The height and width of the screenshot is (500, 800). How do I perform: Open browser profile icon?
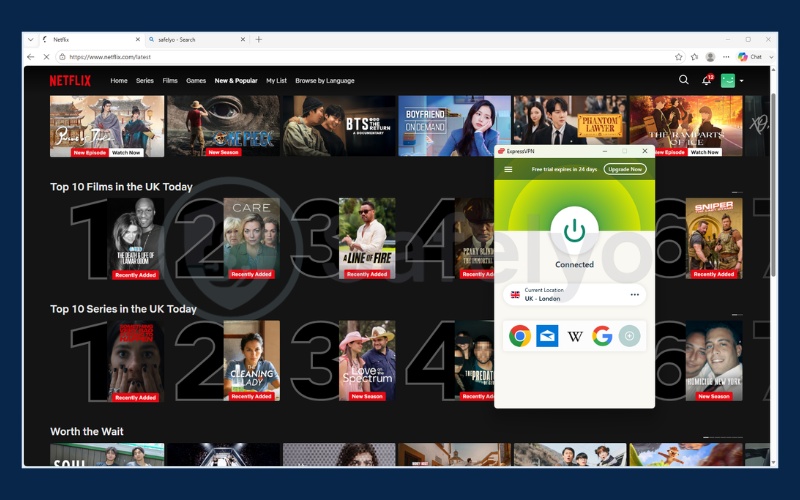[710, 57]
